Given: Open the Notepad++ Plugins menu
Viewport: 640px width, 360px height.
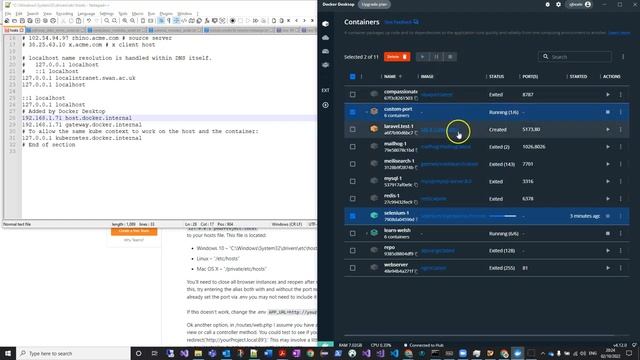Looking at the screenshot, I should pos(166,13).
